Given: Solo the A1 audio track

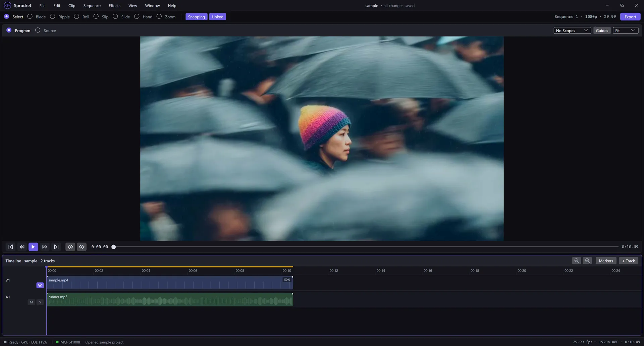Looking at the screenshot, I should 40,302.
